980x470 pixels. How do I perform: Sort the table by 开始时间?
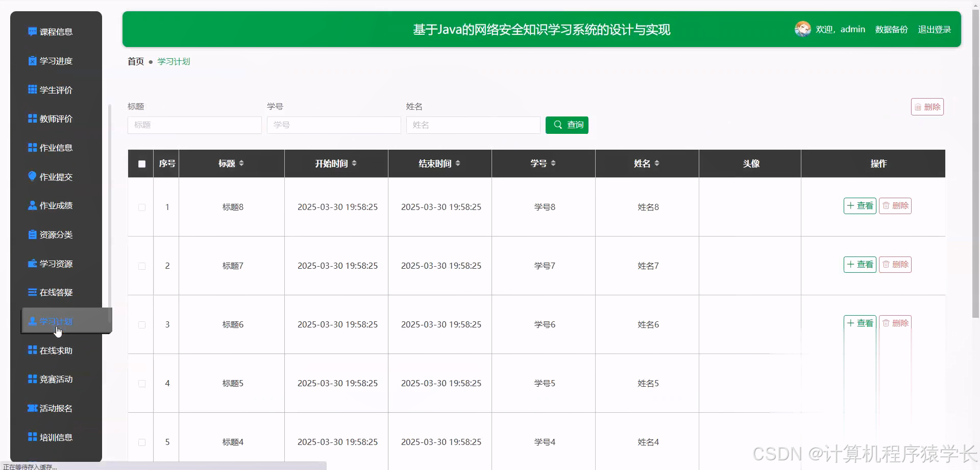(335, 163)
